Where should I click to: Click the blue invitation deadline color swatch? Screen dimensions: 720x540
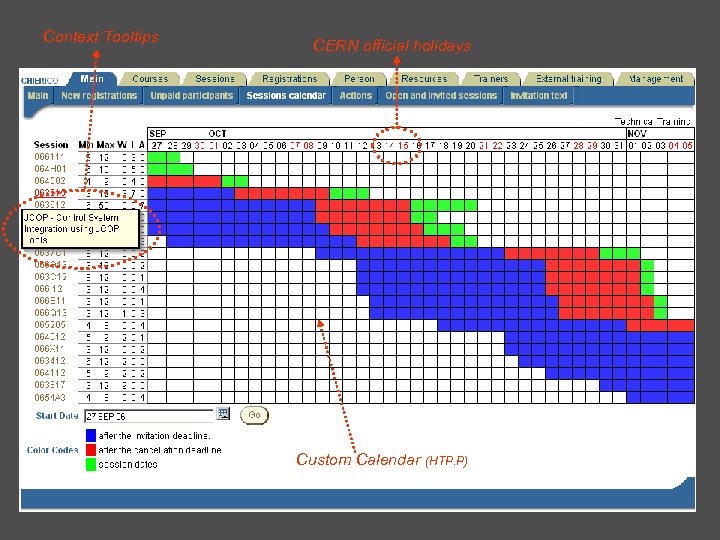pos(91,435)
